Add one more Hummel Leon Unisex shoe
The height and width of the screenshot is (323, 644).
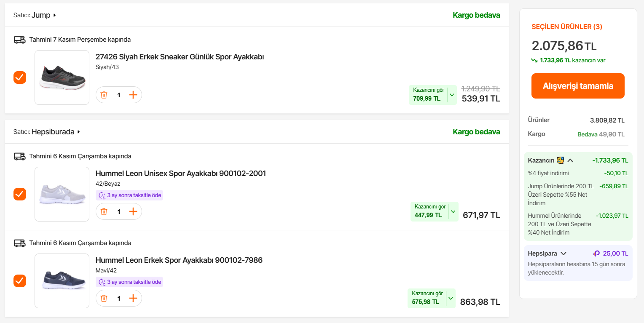tap(133, 211)
